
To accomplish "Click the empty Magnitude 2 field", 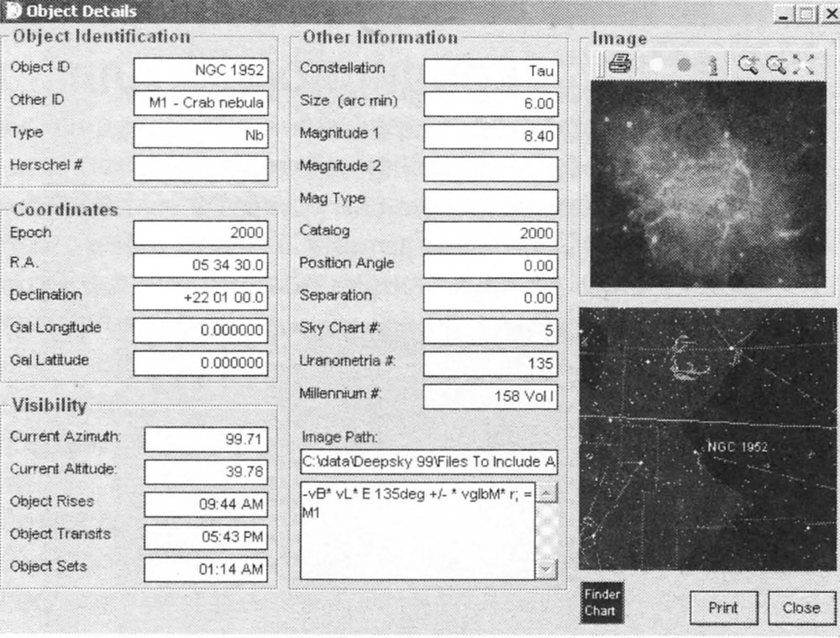I will pyautogui.click(x=491, y=169).
